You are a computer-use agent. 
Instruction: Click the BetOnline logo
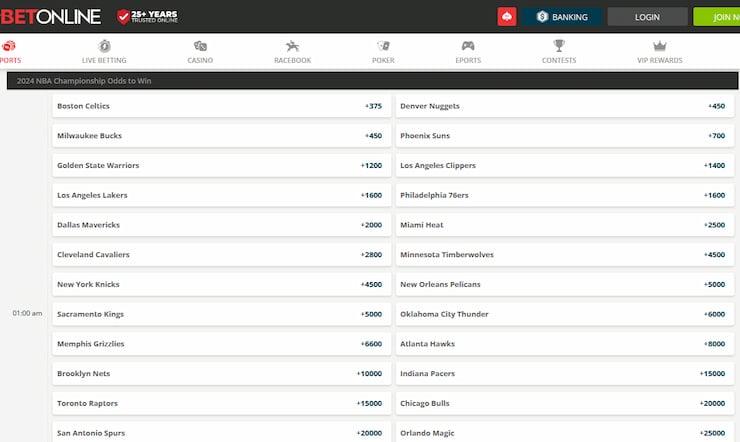pyautogui.click(x=51, y=16)
